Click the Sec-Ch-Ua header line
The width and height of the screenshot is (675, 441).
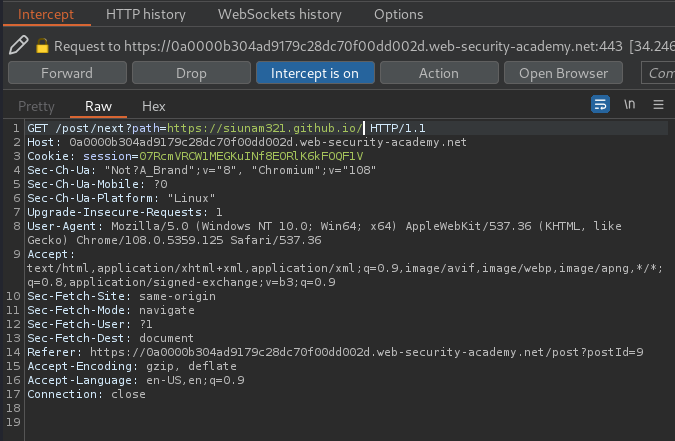tap(201, 170)
